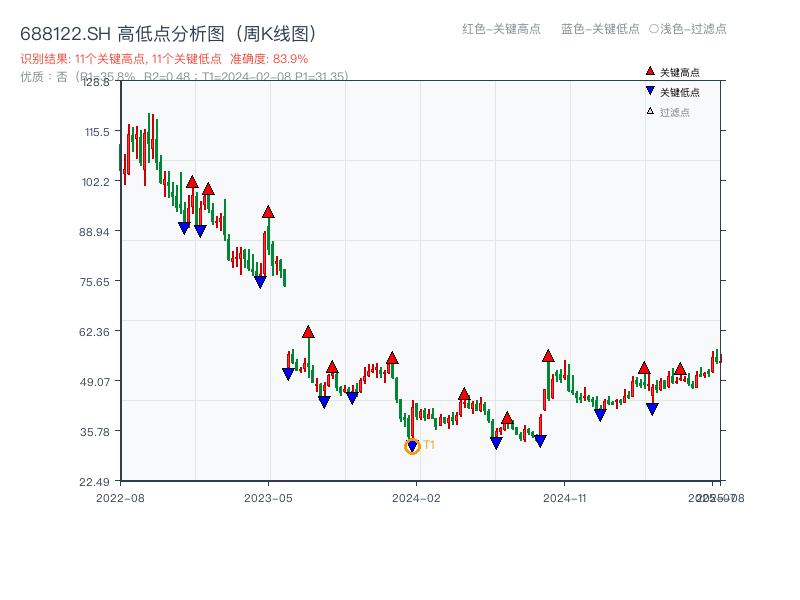Toggle the 关键高点 legend label
Viewport: 800px width, 600px height.
[680, 72]
